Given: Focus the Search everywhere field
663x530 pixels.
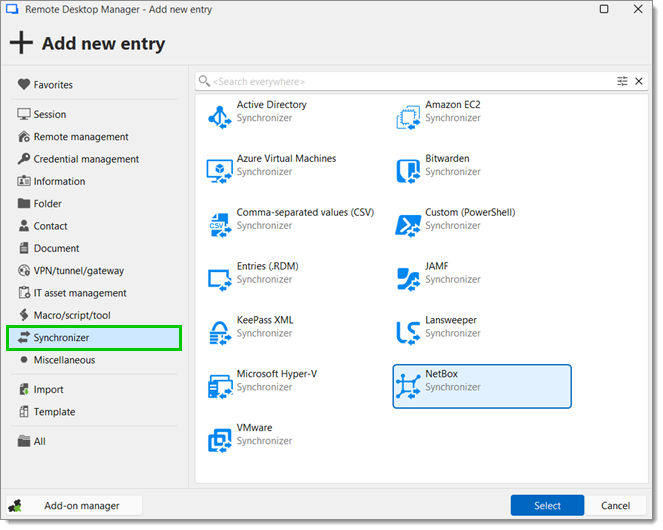Looking at the screenshot, I should [x=400, y=81].
